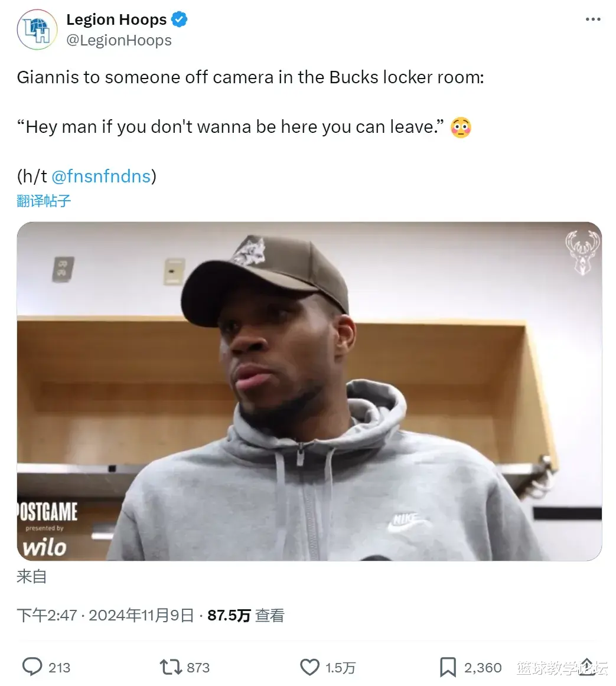616x686 pixels.
Task: Click the share upload icon
Action: [x=587, y=667]
